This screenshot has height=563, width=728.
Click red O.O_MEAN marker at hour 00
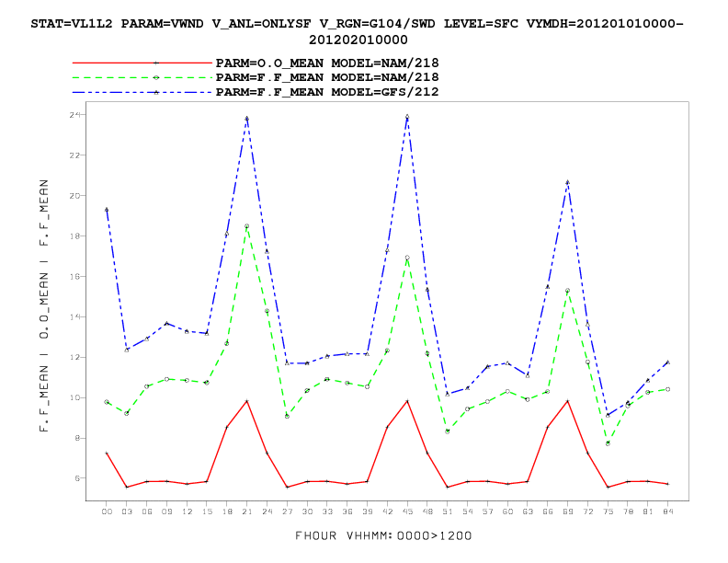coord(107,453)
